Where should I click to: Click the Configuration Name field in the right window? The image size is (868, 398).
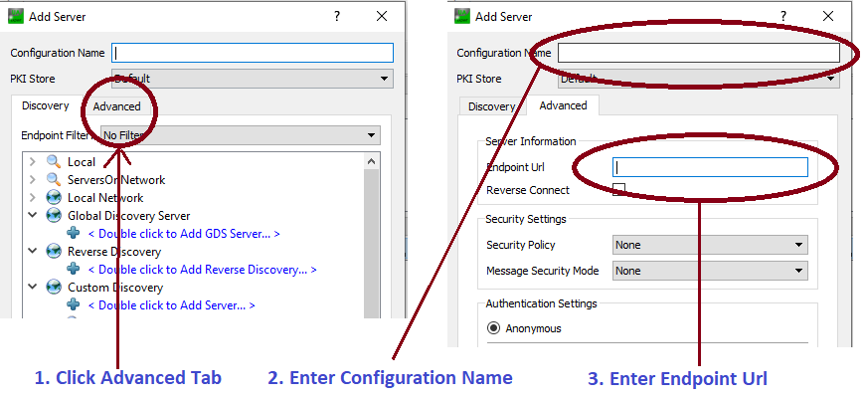pos(699,53)
